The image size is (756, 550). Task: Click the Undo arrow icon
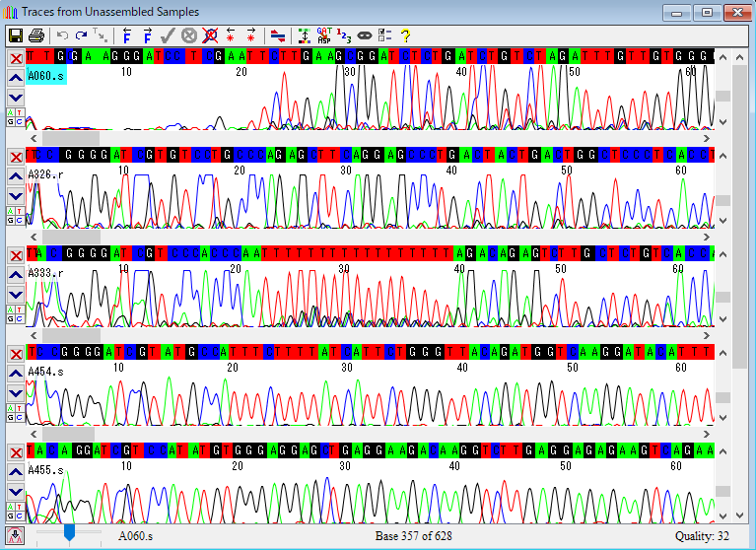(62, 35)
